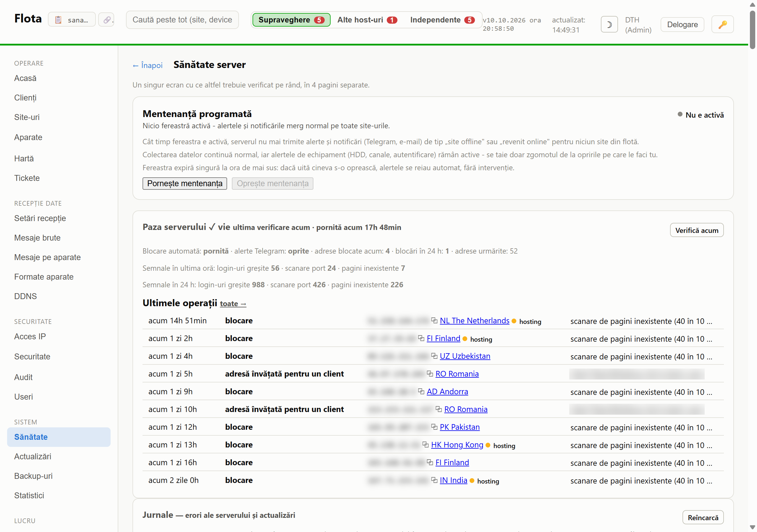The image size is (757, 532).
Task: Copy the NL The Netherlands IP address icon
Action: point(434,320)
